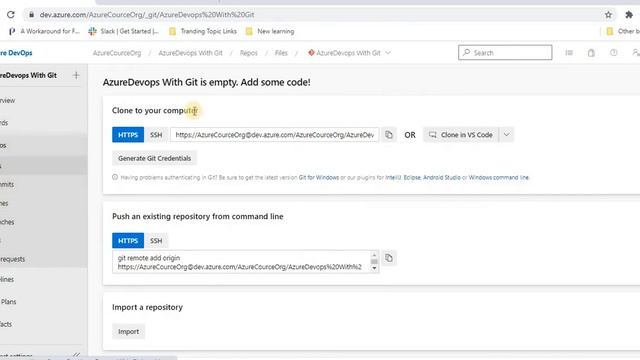
Task: Open the Windows command line link
Action: pos(499,178)
